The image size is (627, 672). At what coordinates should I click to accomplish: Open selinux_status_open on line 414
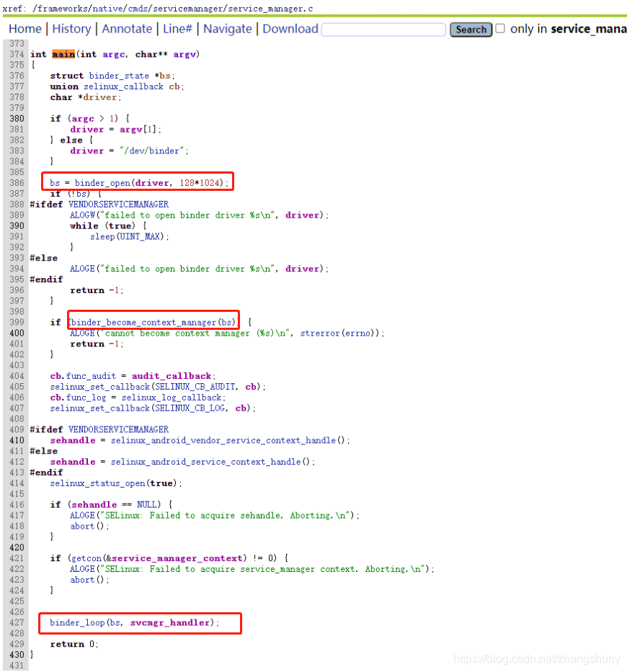[x=97, y=483]
